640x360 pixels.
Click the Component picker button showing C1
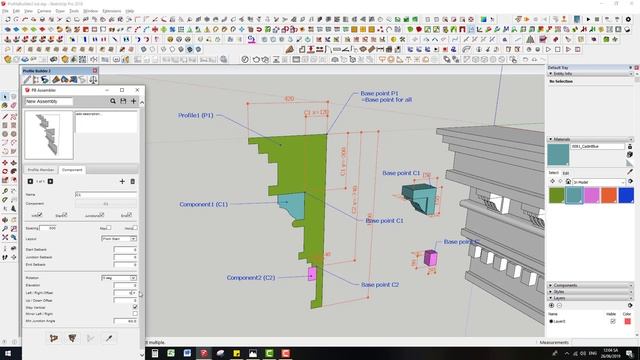[106, 203]
